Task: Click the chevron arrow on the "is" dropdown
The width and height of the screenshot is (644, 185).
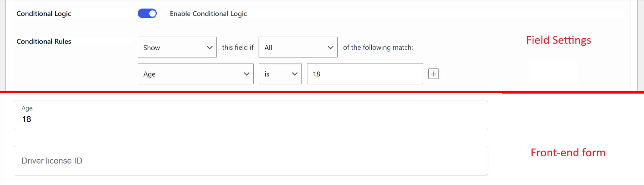Action: [295, 74]
